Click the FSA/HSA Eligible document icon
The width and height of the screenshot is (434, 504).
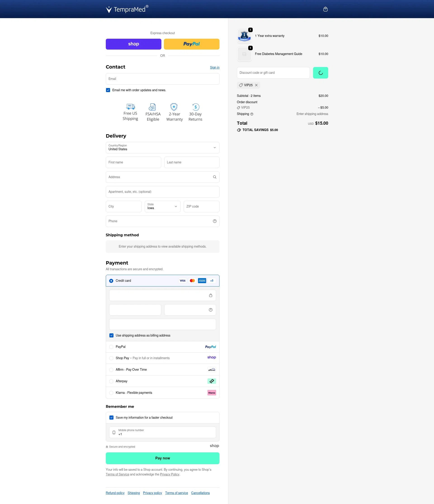tap(153, 107)
